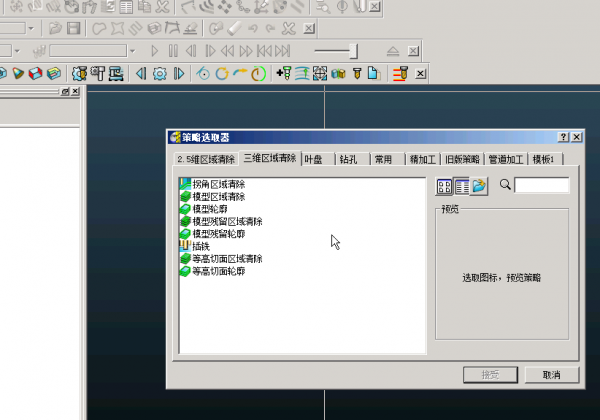Pause the toolpath simulation
600x420 pixels.
click(173, 50)
